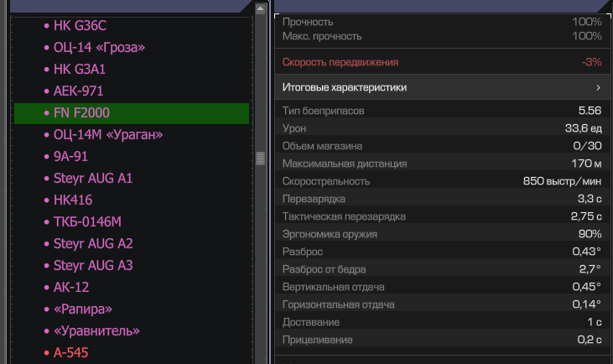This screenshot has height=364, width=613.
Task: Select AK-12 in weapon list
Action: (71, 288)
